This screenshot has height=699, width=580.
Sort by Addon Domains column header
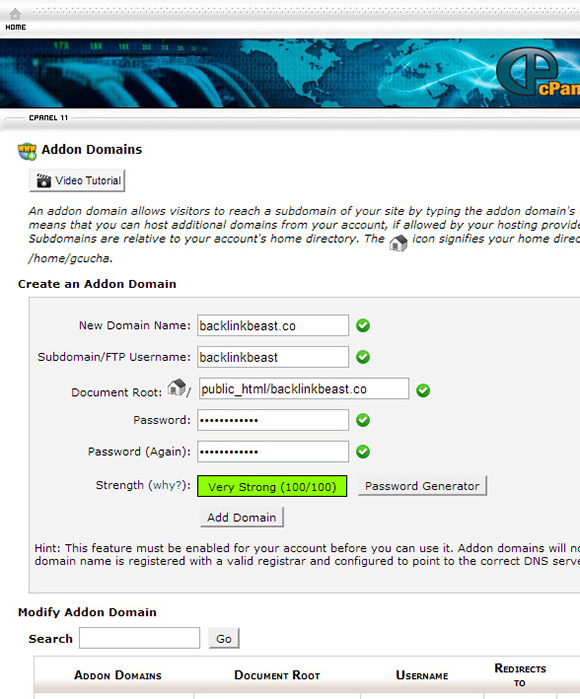click(x=118, y=675)
